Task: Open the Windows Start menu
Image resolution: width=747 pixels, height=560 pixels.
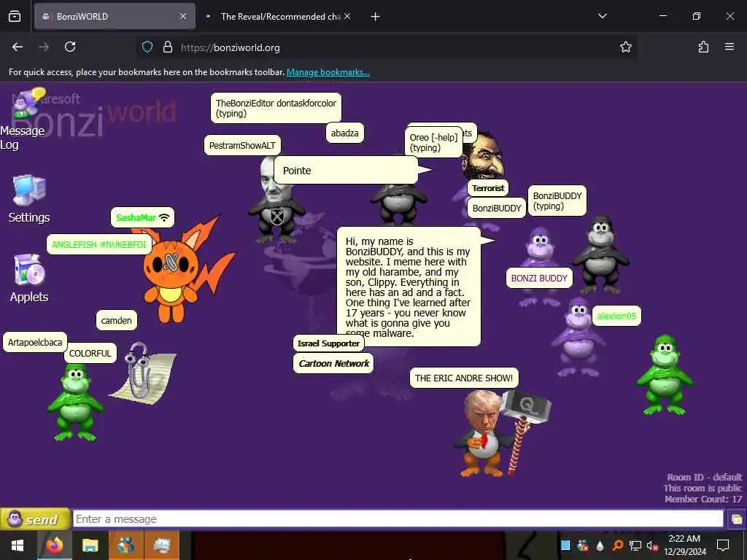Action: point(18,545)
